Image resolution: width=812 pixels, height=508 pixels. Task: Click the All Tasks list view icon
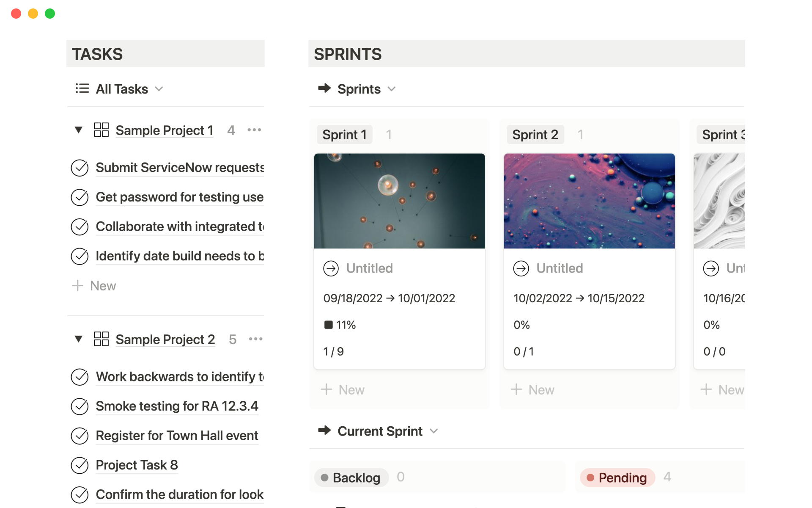pyautogui.click(x=82, y=88)
